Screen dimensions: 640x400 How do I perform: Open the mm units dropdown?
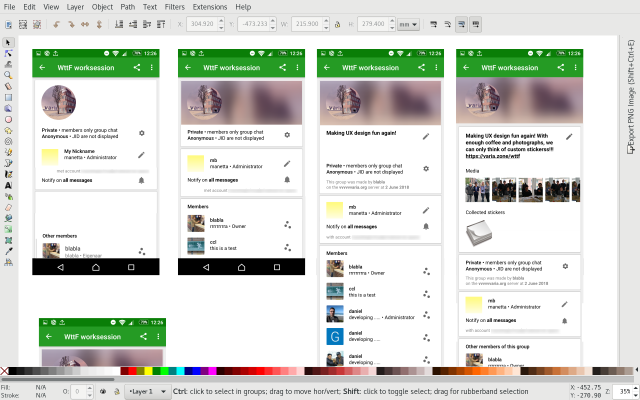coord(408,23)
